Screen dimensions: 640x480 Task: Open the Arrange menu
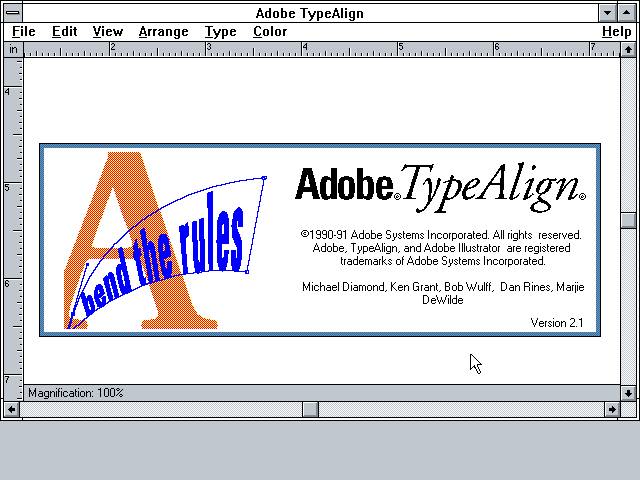coord(163,31)
